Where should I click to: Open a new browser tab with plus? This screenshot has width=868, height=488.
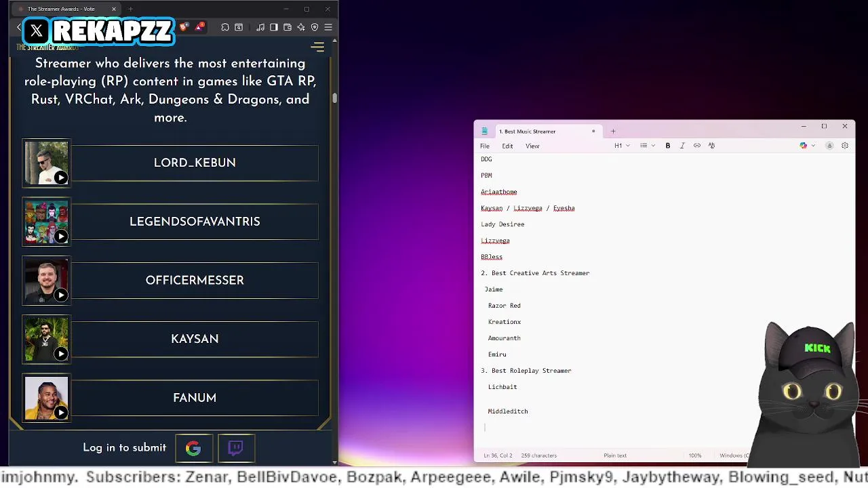click(x=130, y=9)
